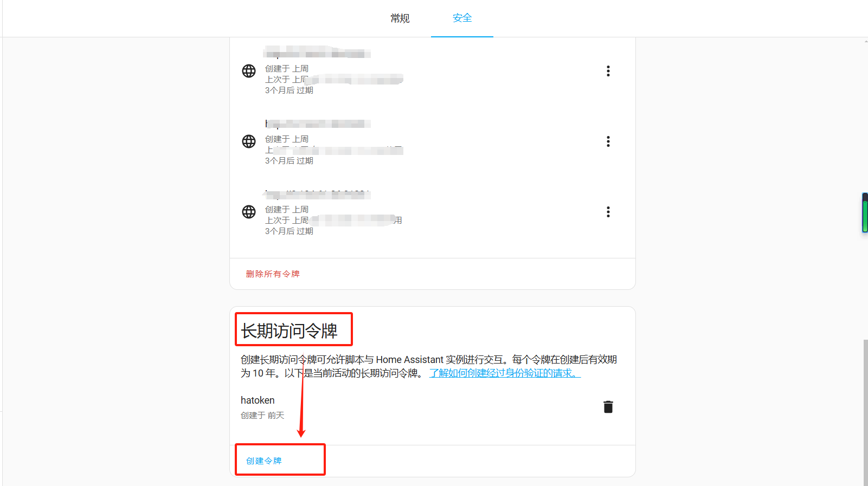Open the 了解如何创建经过身份验证的请求 link
Viewport: 868px width, 486px height.
(x=505, y=373)
